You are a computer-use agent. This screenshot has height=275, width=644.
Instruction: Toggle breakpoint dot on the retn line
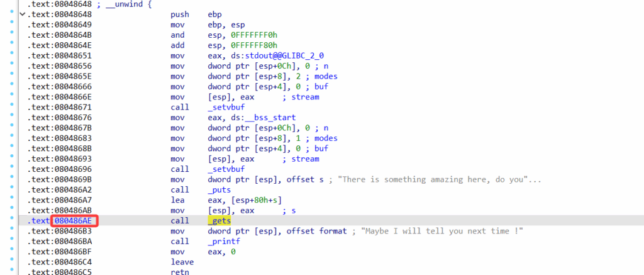pos(13,272)
